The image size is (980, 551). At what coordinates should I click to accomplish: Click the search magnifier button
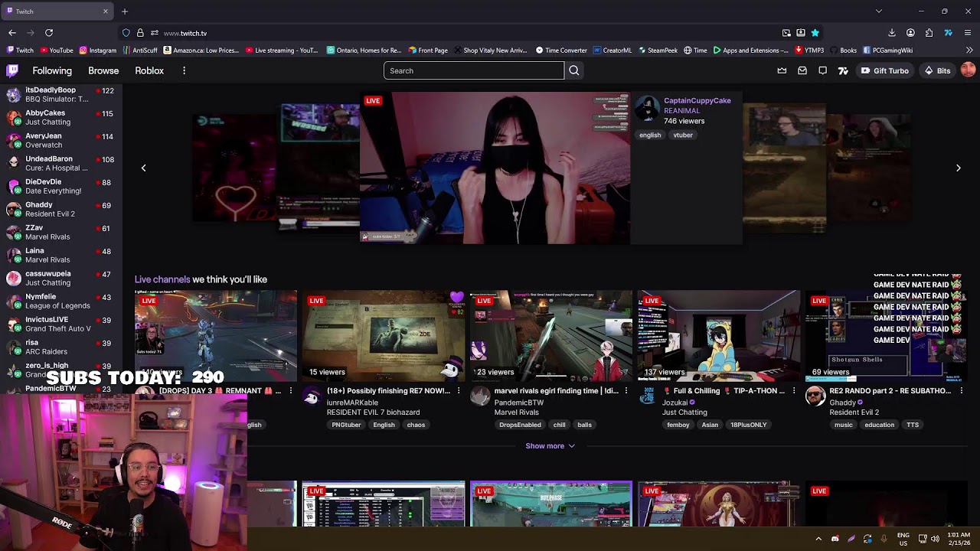click(574, 70)
